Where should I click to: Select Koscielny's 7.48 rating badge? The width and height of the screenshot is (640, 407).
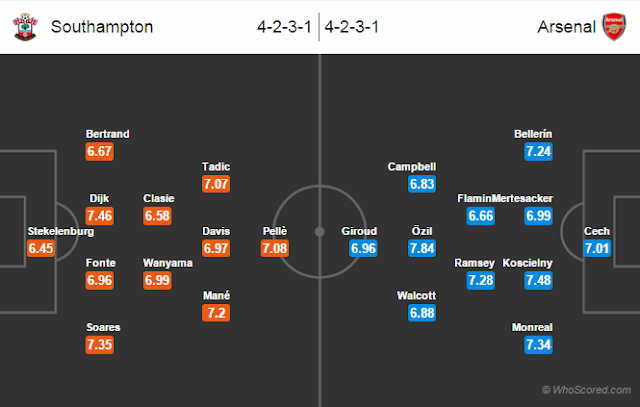(x=538, y=280)
